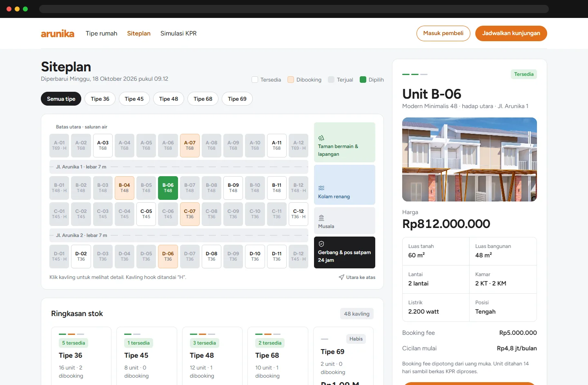This screenshot has width=588, height=385.
Task: Select kavling D-10
Action: click(255, 257)
